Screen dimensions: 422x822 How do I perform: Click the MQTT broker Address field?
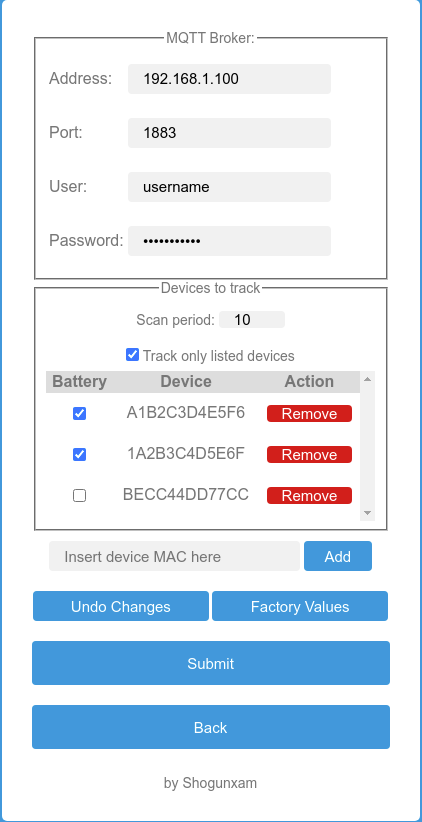(229, 79)
